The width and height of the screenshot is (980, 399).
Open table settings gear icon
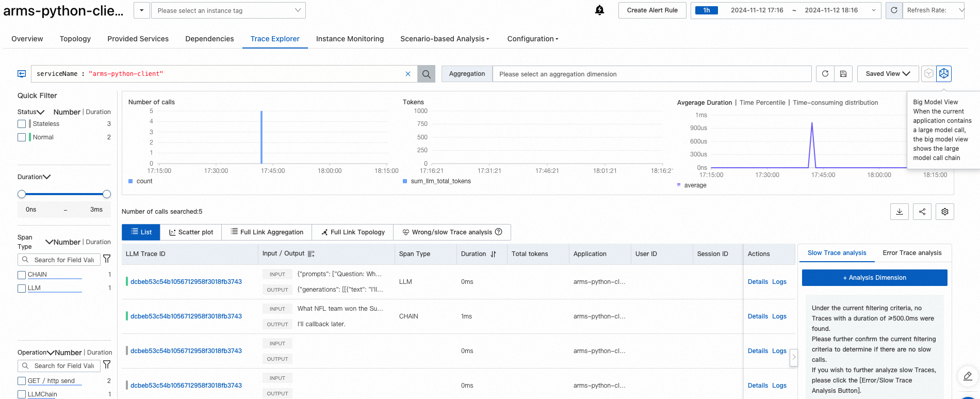click(945, 212)
